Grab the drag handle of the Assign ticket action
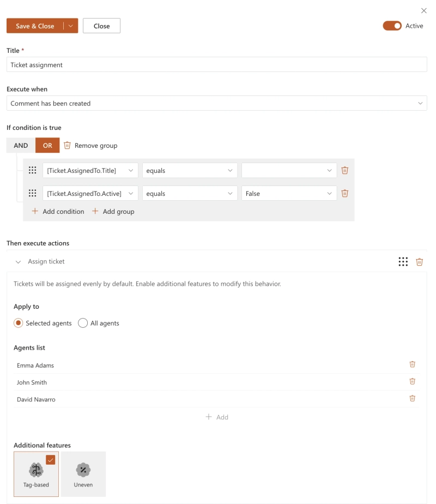Screen dimensions: 436x504 click(403, 262)
